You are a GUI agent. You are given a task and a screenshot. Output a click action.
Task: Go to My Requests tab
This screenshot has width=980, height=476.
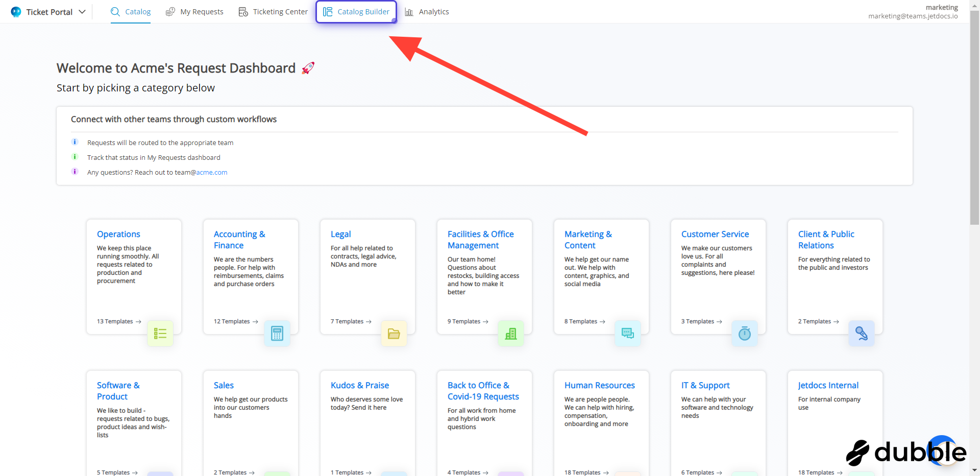pos(194,12)
